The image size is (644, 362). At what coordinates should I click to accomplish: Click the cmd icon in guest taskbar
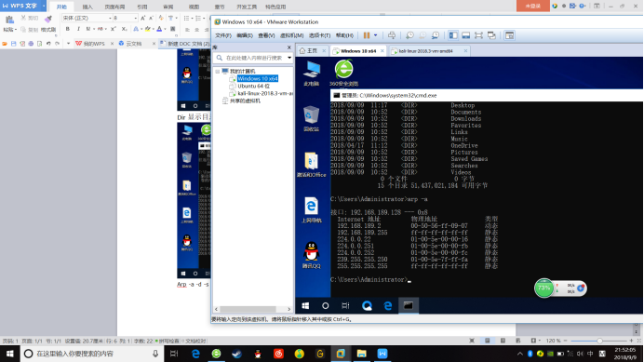click(408, 306)
